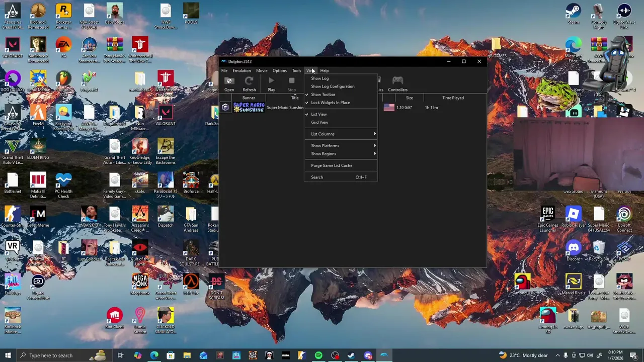Select the VALORANT icon beside BioShock 2
Screen dimensions: 644x362
coord(13,48)
